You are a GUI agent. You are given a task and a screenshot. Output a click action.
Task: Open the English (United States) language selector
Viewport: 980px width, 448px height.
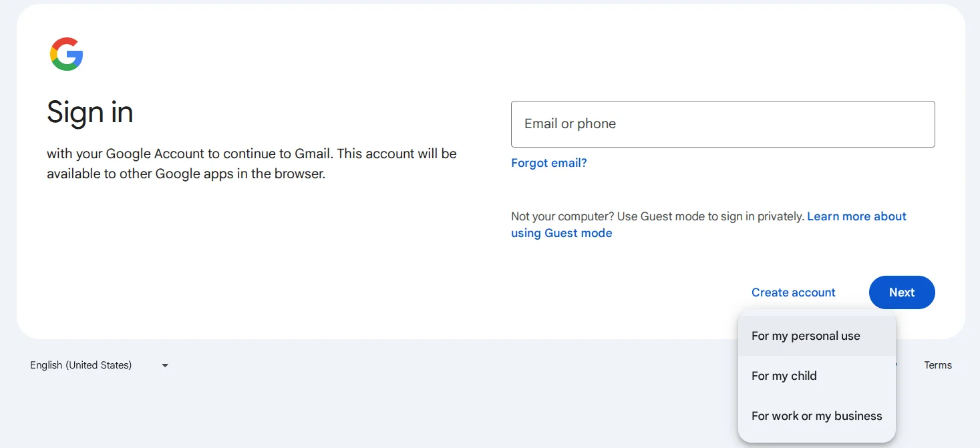tap(81, 365)
